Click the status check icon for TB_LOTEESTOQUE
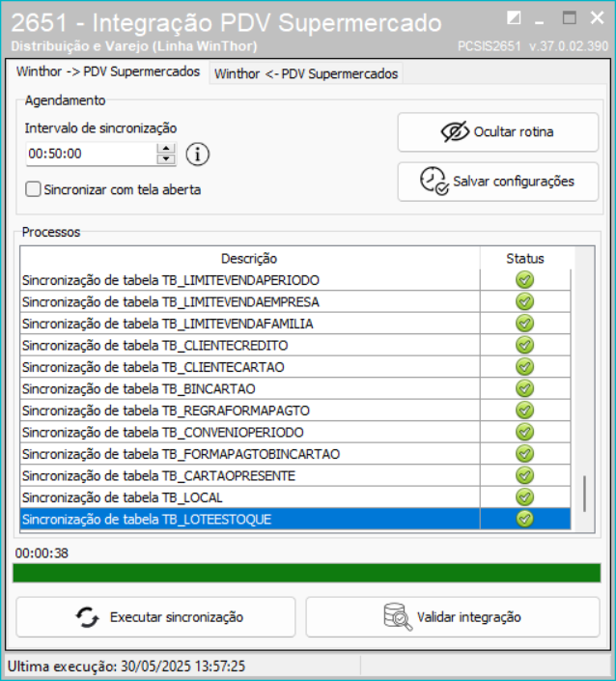The image size is (616, 681). click(525, 519)
